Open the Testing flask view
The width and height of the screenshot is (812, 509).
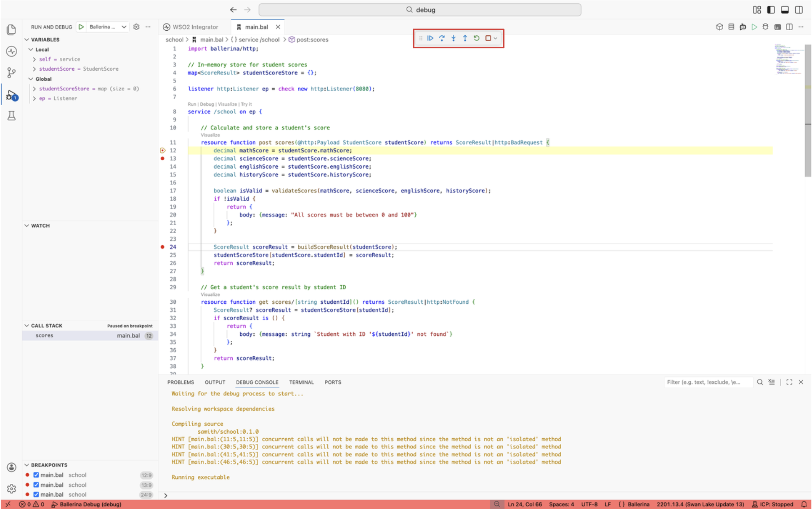pyautogui.click(x=11, y=116)
